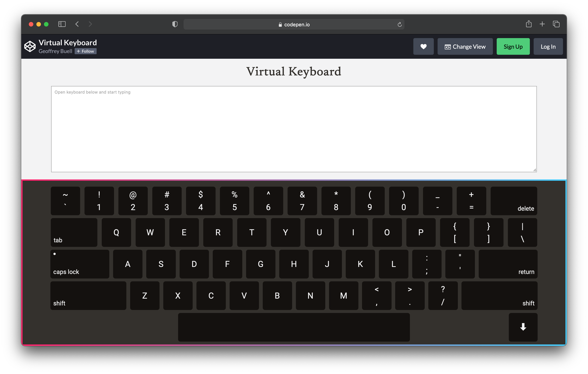Image resolution: width=588 pixels, height=374 pixels.
Task: Go back with the browser back chevron
Action: [77, 24]
